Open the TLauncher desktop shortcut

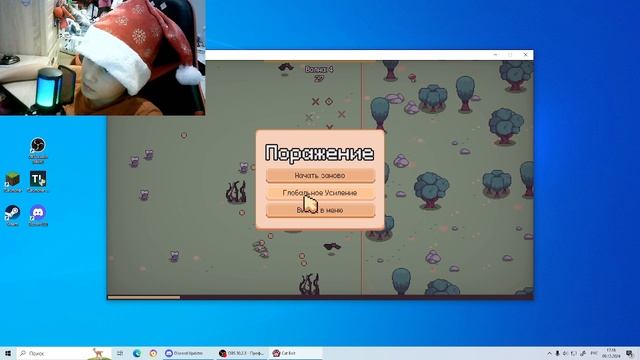pos(38,182)
